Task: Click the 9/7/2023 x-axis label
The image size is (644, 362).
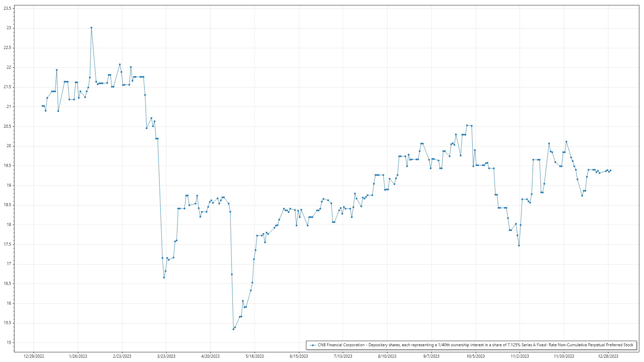Action: (431, 356)
